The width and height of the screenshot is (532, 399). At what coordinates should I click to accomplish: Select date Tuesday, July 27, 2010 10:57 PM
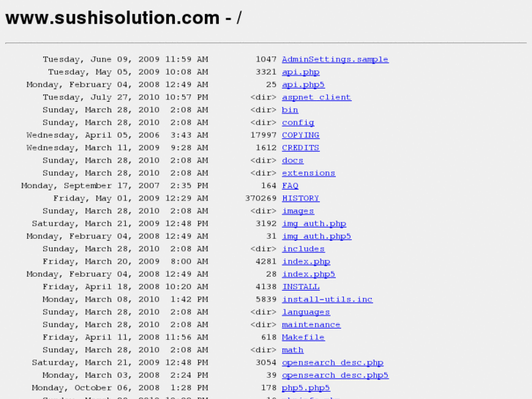[125, 97]
